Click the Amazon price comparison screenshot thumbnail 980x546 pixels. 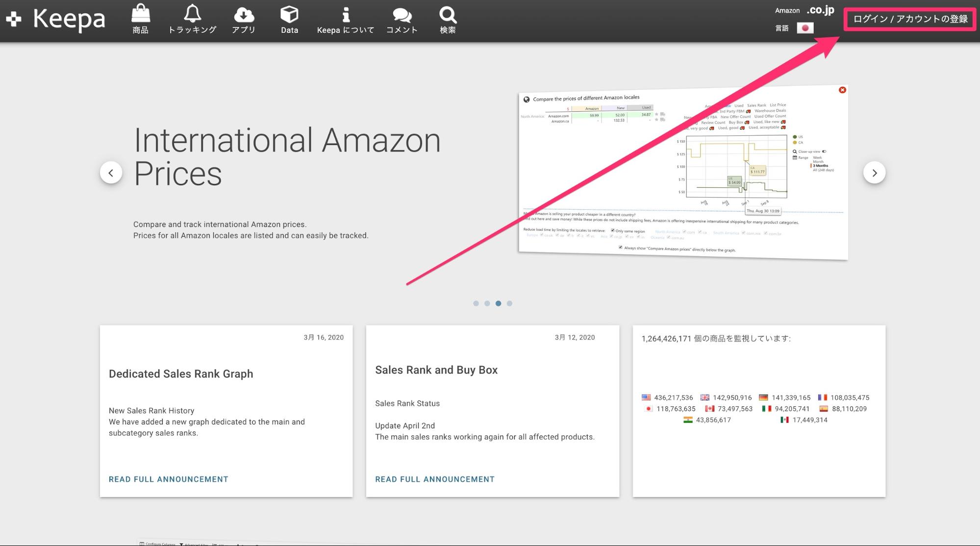(683, 173)
